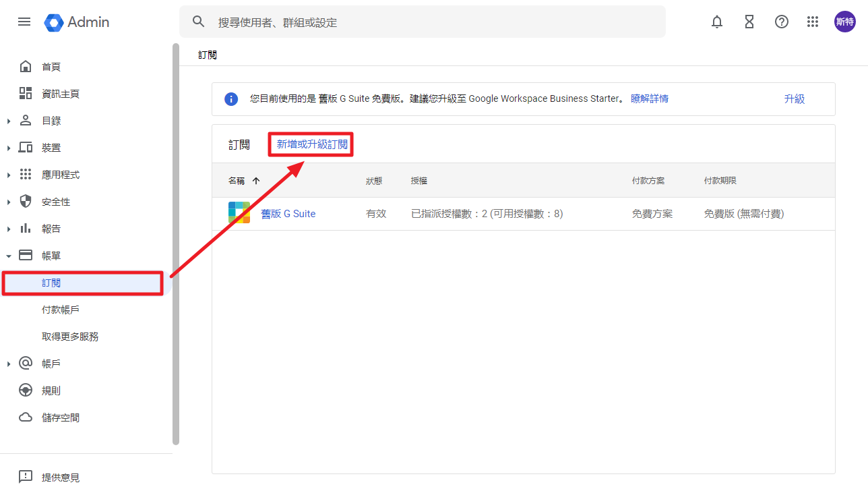Click the 帳單 credit card icon
Viewport: 868px width, 489px height.
click(x=26, y=255)
